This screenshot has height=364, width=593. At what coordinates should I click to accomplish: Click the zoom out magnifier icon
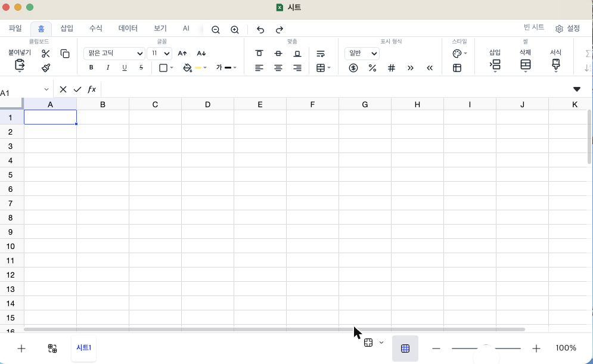[x=216, y=30]
